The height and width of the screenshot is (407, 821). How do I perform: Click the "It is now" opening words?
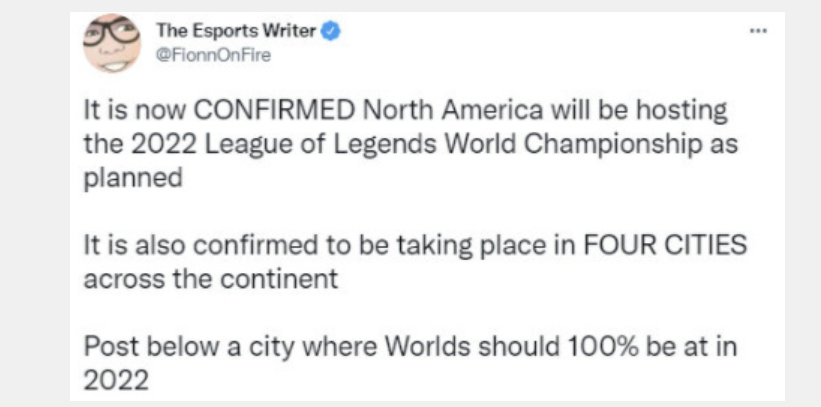(x=136, y=110)
